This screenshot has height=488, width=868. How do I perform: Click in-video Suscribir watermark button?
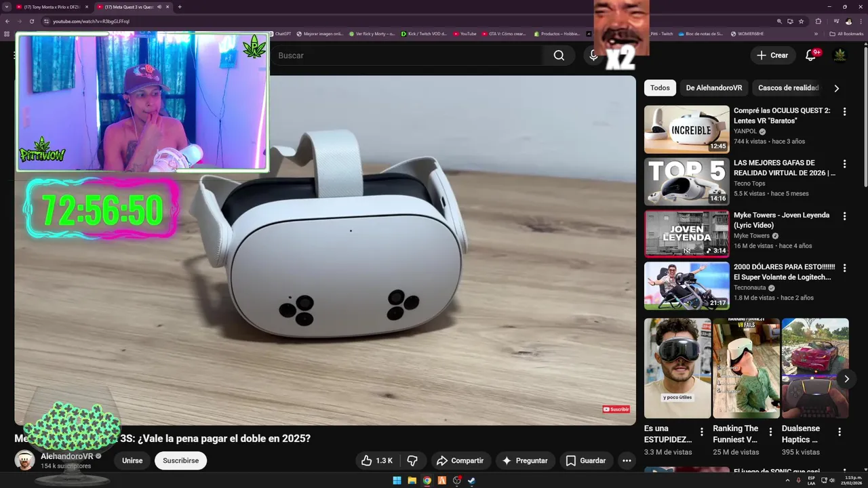tap(616, 409)
